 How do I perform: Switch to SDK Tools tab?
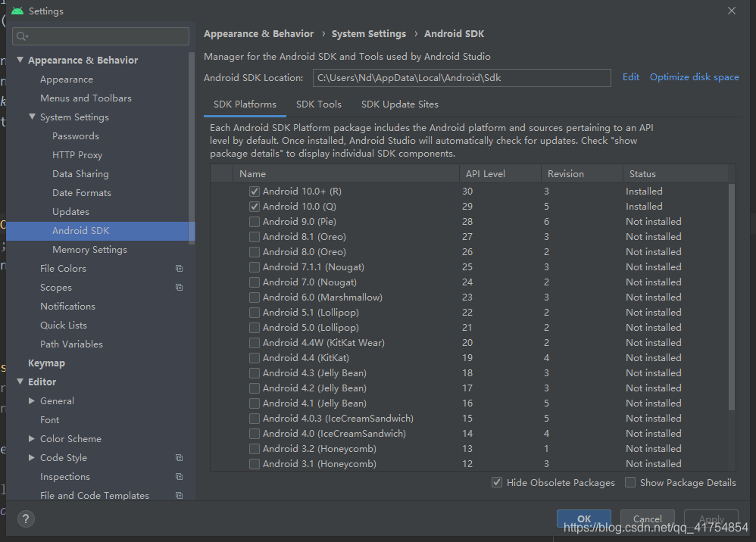coord(319,104)
